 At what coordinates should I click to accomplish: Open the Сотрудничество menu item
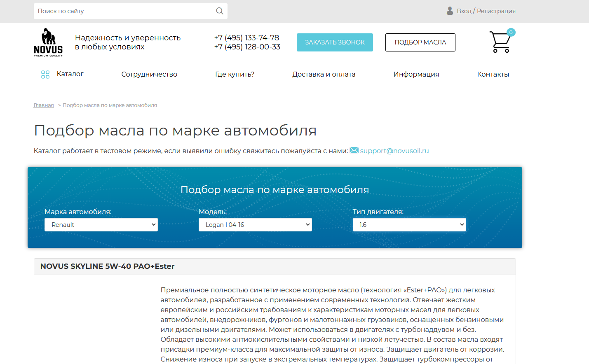pos(149,75)
